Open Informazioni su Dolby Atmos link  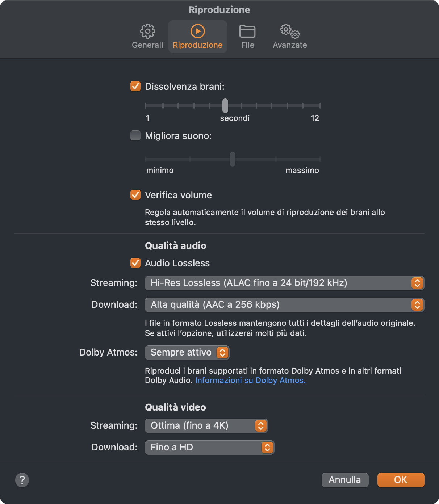[250, 381]
